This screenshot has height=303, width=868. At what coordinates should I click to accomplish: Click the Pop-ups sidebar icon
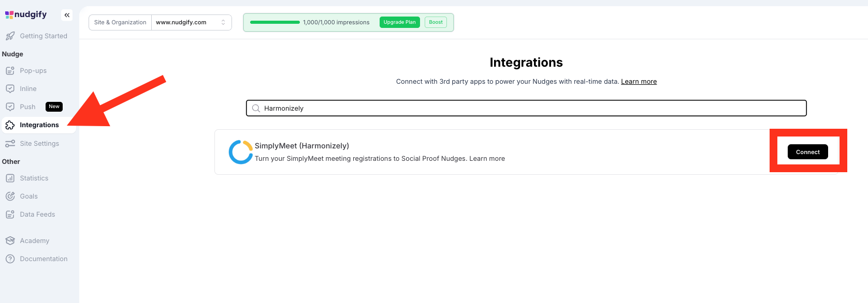10,71
